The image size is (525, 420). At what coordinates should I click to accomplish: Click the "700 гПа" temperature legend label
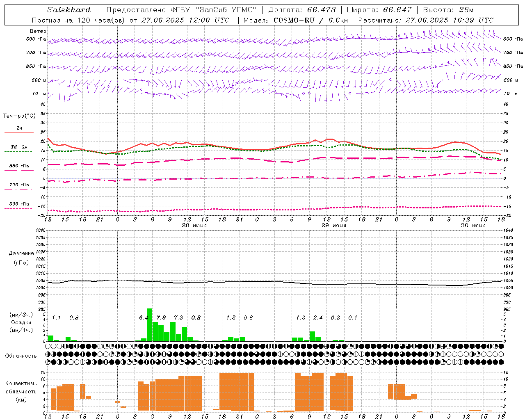[19, 185]
